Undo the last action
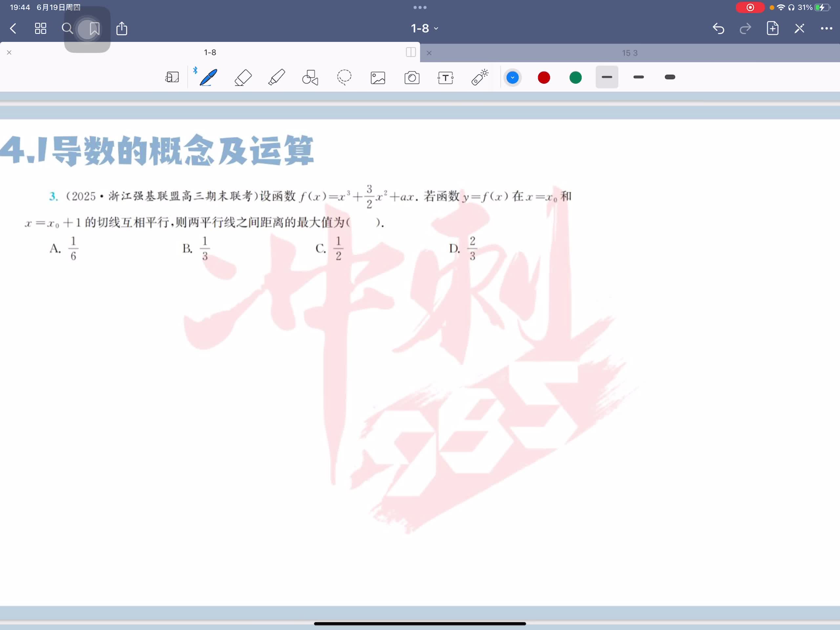 [x=718, y=29]
